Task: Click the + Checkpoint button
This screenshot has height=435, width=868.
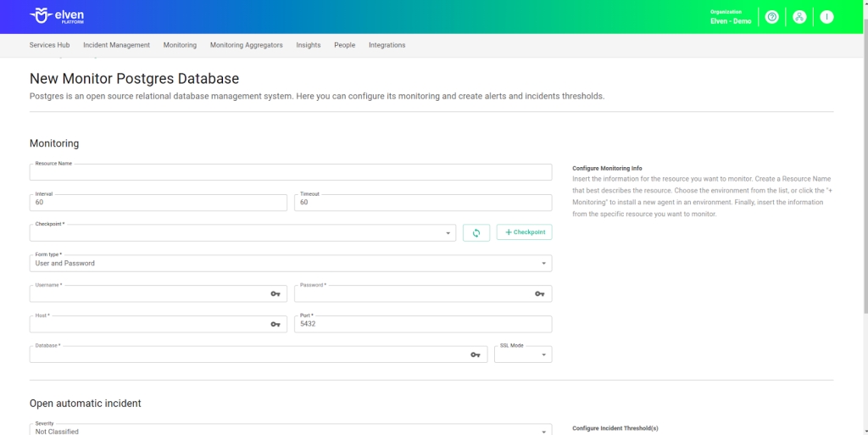Action: pos(524,232)
